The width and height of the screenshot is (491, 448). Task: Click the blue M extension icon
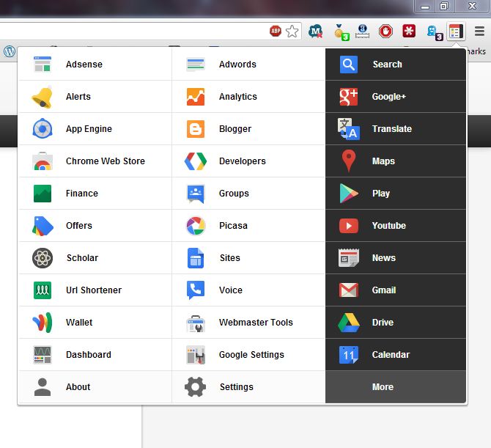click(x=315, y=32)
